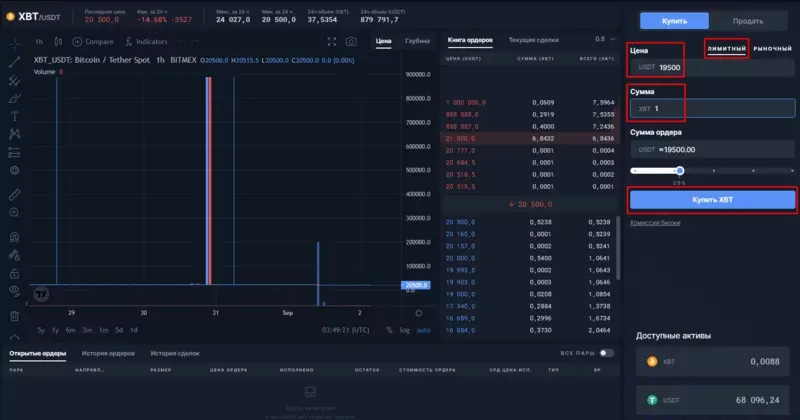Switch to the Цена chart tab

(383, 41)
